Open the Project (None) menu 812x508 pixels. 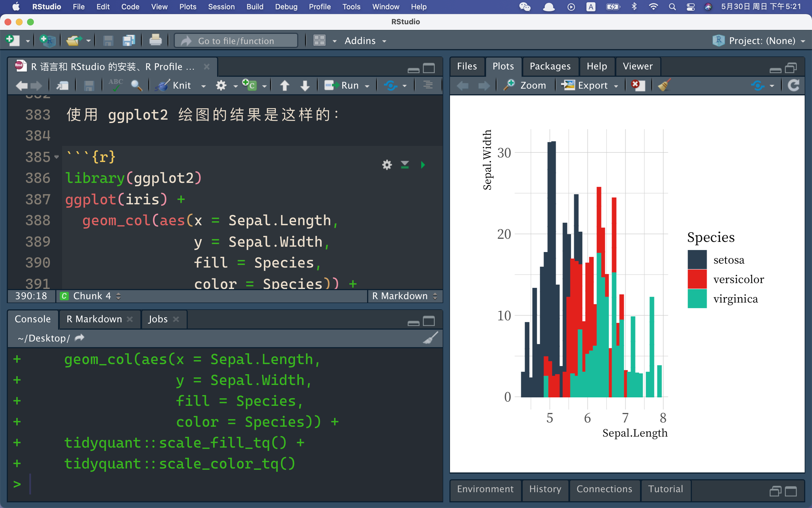coord(758,41)
